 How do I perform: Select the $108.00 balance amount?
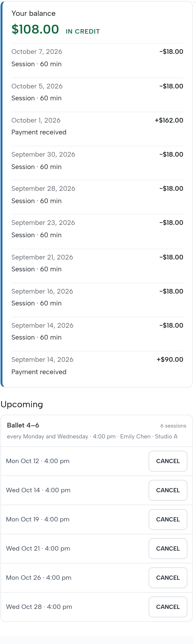pos(35,29)
